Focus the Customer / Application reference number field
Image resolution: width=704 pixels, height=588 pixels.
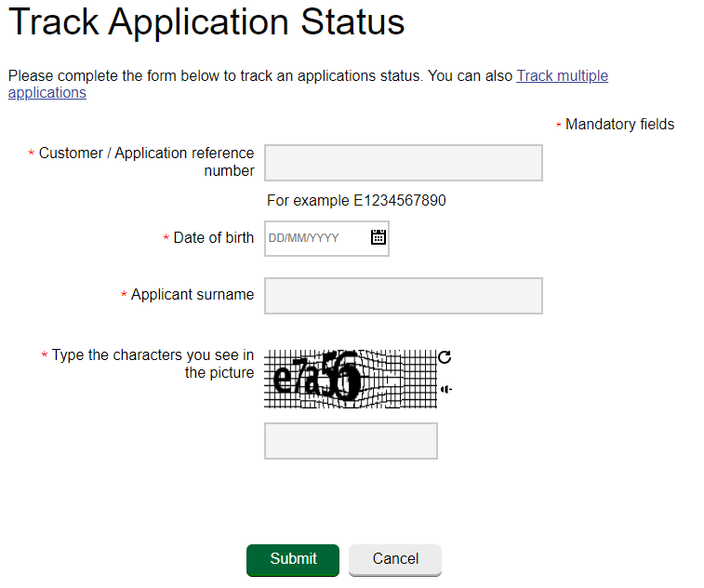pyautogui.click(x=403, y=163)
